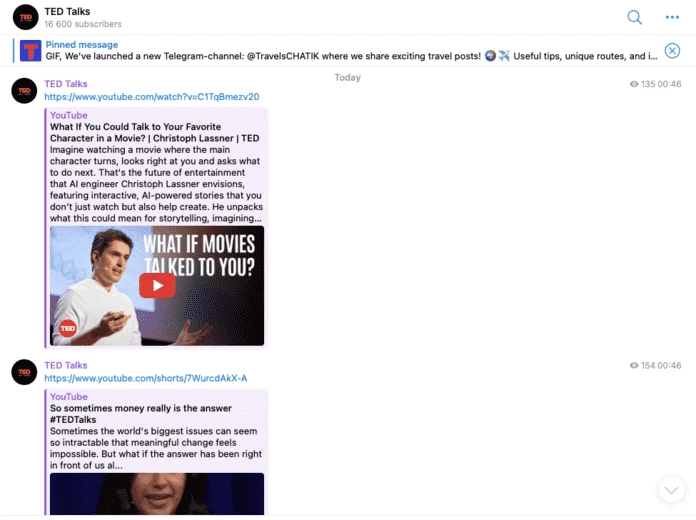Open the three-dot more options menu
This screenshot has width=696, height=520.
pyautogui.click(x=672, y=17)
